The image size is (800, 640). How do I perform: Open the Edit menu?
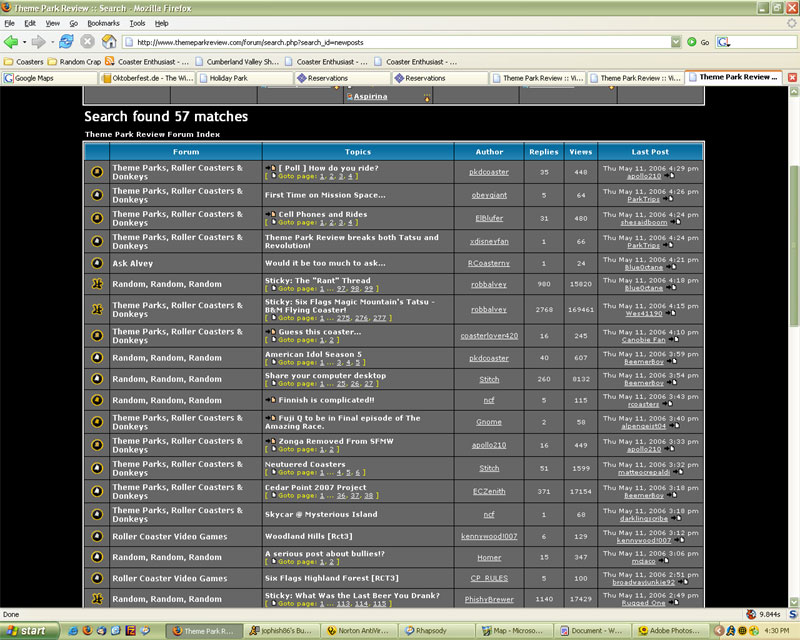(x=30, y=23)
